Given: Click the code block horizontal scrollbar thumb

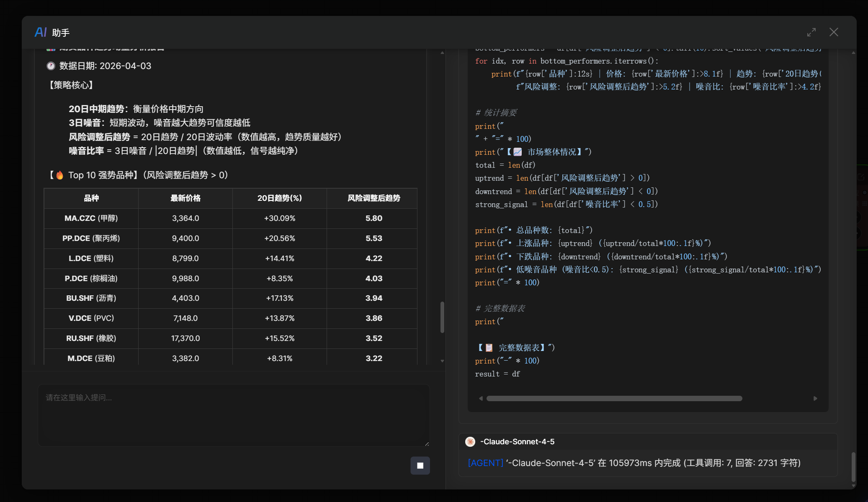Looking at the screenshot, I should (614, 398).
